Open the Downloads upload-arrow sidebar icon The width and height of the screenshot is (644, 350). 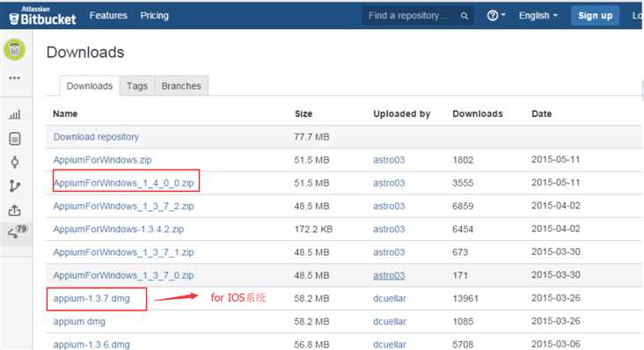pyautogui.click(x=14, y=210)
